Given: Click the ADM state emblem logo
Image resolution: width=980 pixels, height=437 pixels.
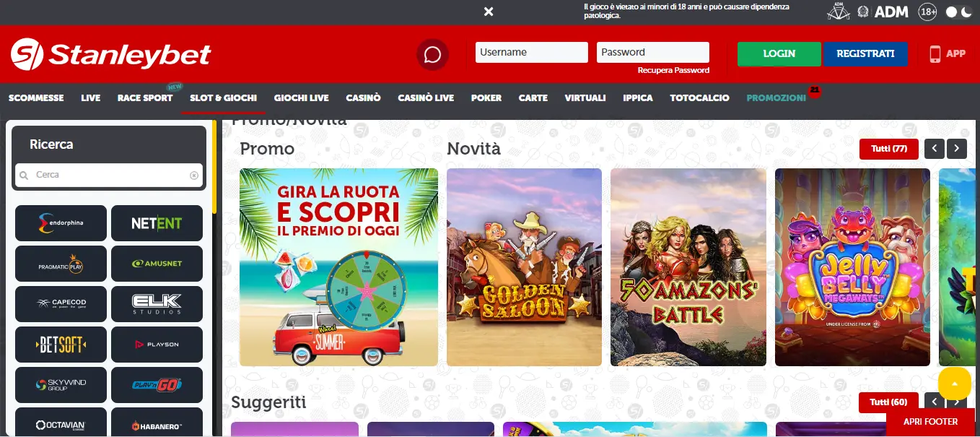Looking at the screenshot, I should click(x=863, y=12).
